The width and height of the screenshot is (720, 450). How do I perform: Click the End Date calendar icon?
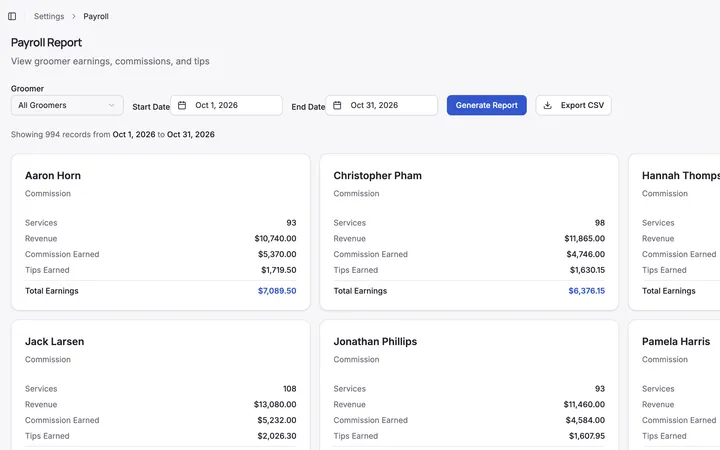(337, 105)
